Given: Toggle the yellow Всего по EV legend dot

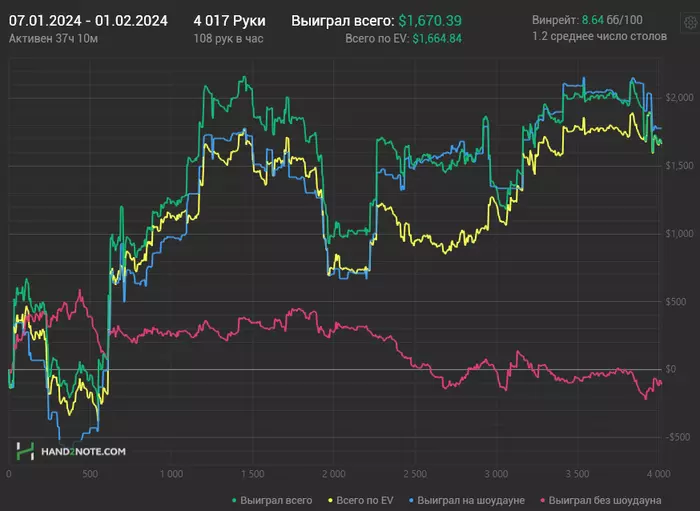Looking at the screenshot, I should tap(331, 501).
